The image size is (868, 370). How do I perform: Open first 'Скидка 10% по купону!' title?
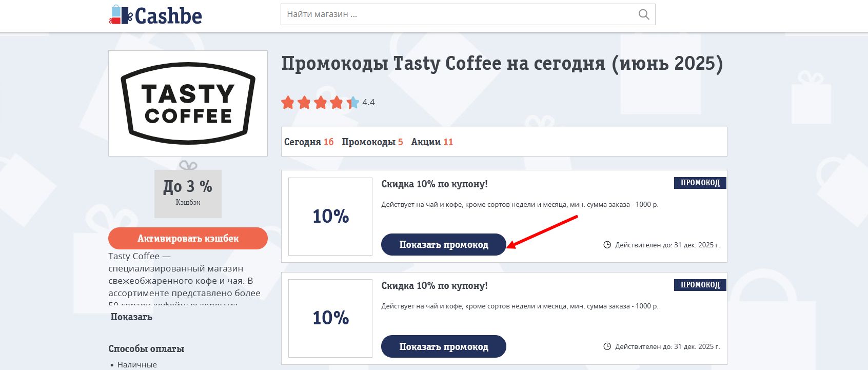pos(435,184)
